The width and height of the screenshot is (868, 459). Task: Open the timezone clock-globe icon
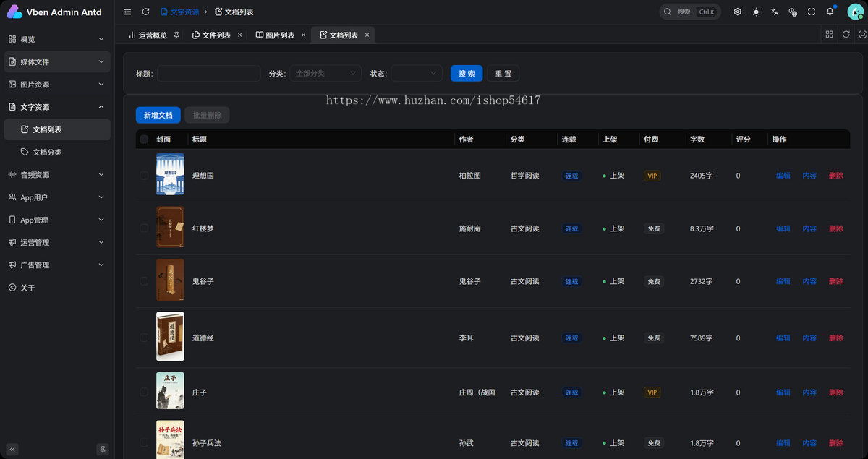[x=793, y=12]
